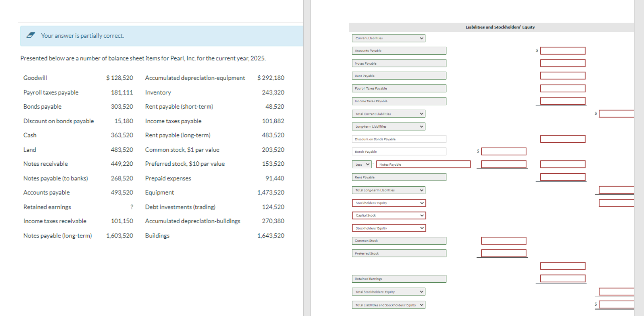The height and width of the screenshot is (316, 644).
Task: Select the Discount on Bonds Payable field
Action: coord(399,139)
